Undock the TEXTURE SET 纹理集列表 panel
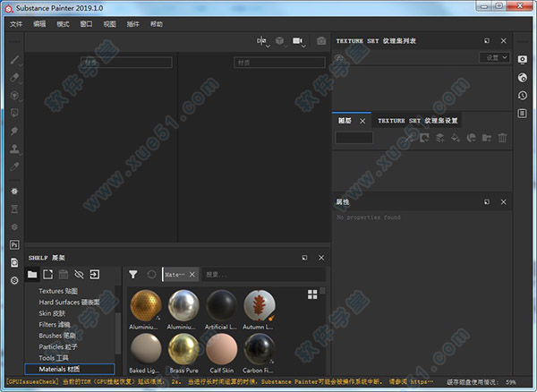This screenshot has width=537, height=392. coord(487,41)
